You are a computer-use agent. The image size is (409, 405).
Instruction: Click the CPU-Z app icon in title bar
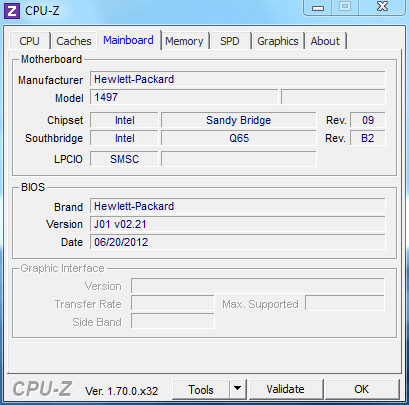point(12,11)
